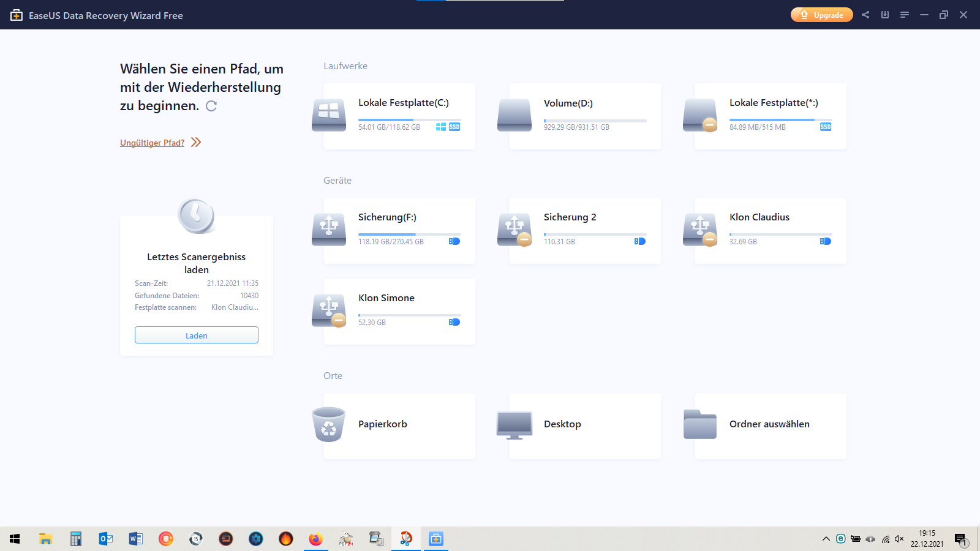Image resolution: width=980 pixels, height=551 pixels.
Task: Click the SSD badge on Lokale Festplatte(C:)
Action: click(454, 127)
